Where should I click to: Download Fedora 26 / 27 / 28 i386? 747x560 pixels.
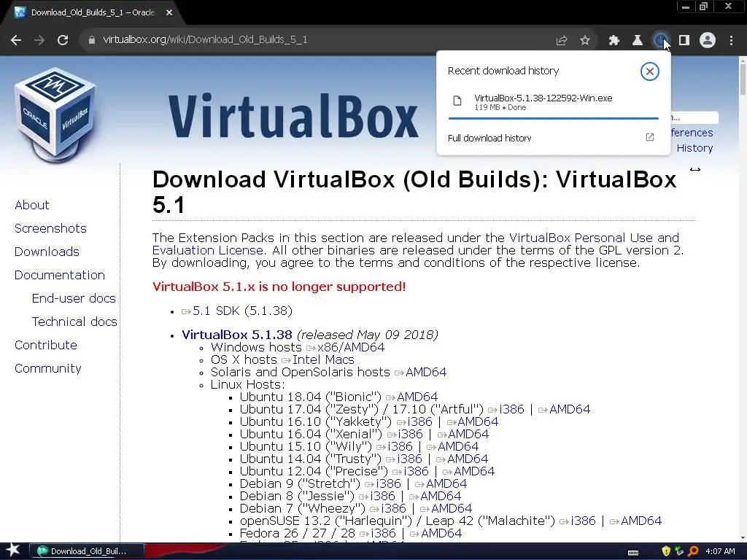[x=384, y=533]
